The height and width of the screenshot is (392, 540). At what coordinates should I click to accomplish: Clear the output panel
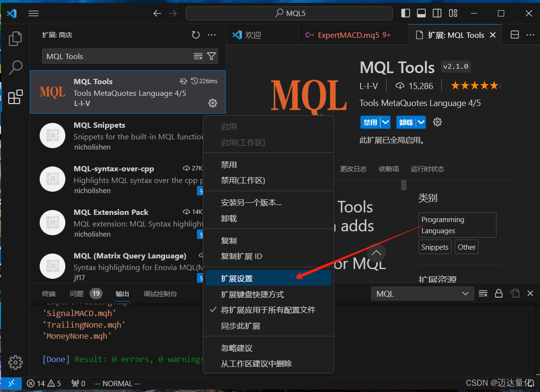pos(483,293)
